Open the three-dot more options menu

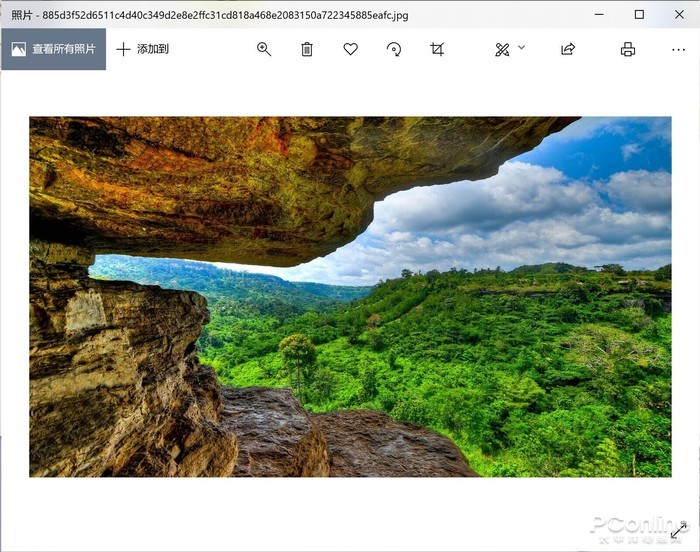pos(678,49)
